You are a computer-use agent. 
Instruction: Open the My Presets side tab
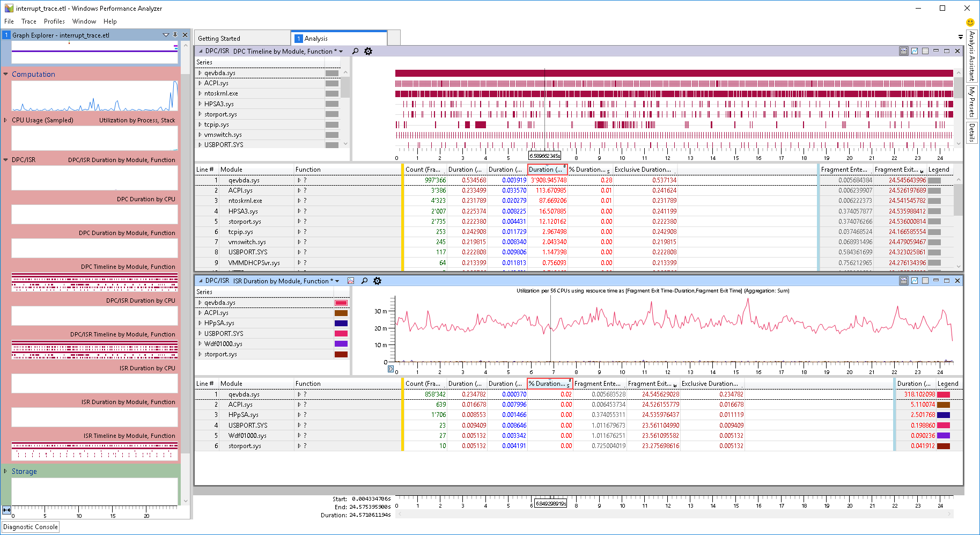click(971, 102)
